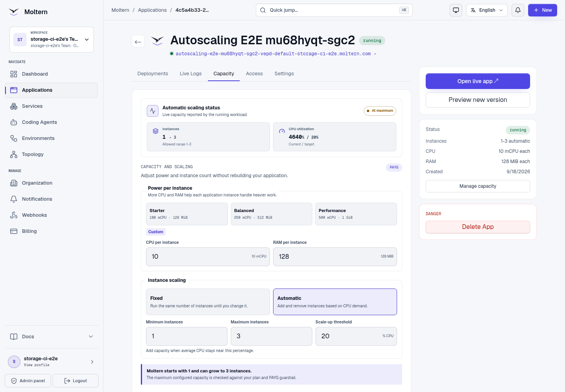
Task: Click the PAYG badge
Action: [x=394, y=167]
